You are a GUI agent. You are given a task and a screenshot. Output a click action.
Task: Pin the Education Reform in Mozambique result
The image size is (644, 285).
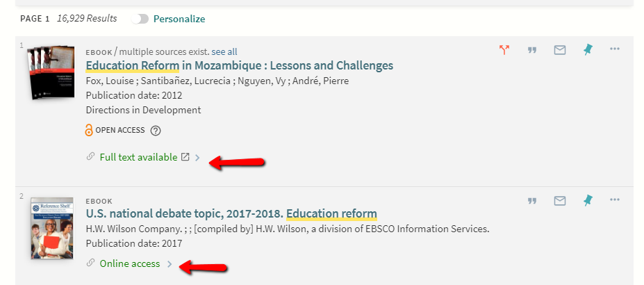588,50
